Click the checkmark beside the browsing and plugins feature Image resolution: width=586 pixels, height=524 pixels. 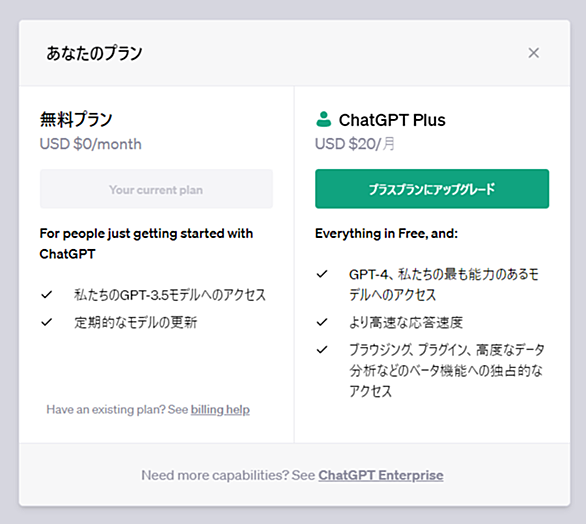pyautogui.click(x=322, y=350)
